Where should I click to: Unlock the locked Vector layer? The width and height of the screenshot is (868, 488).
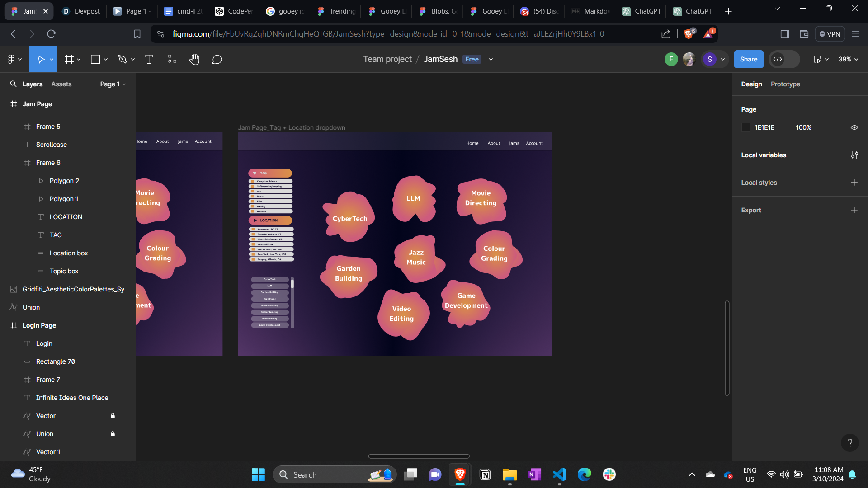[x=113, y=416]
